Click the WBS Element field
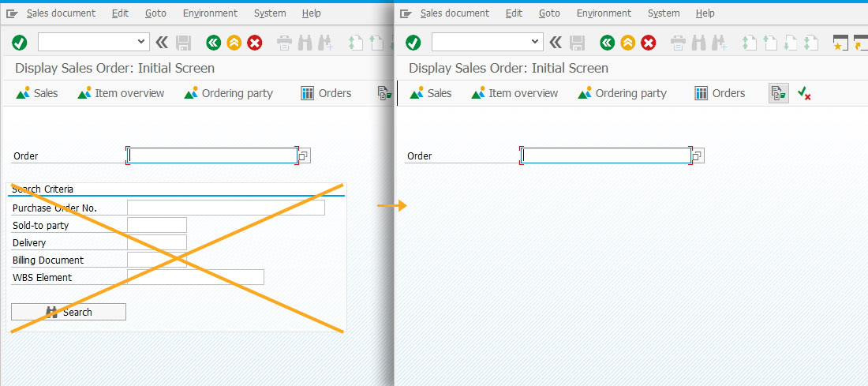This screenshot has height=386, width=868. [x=196, y=277]
